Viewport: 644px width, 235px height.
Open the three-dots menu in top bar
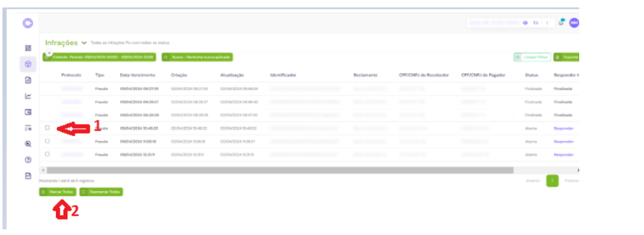click(x=547, y=23)
